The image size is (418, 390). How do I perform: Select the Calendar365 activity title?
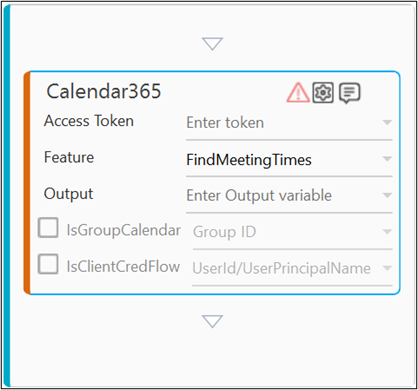click(104, 91)
